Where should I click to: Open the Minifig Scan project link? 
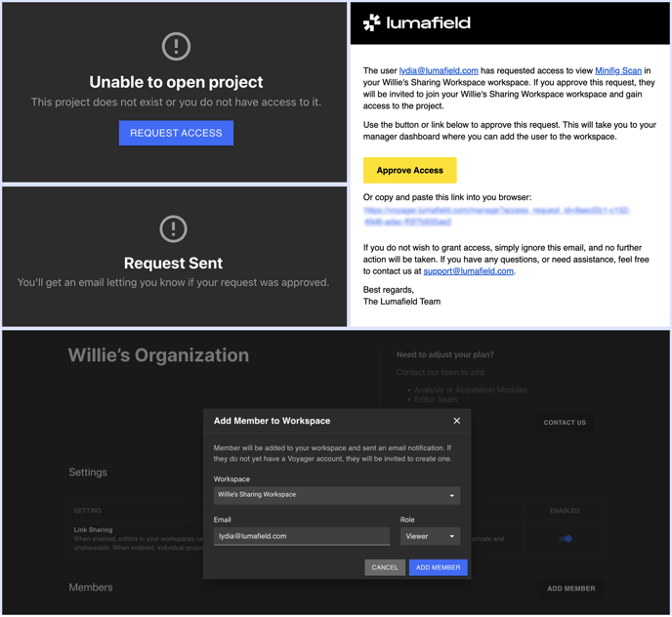click(x=617, y=71)
